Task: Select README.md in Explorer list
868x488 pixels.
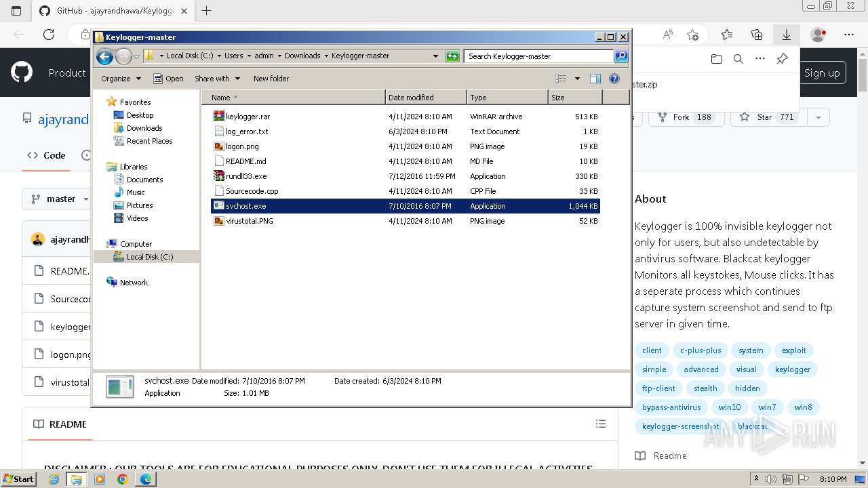Action: coord(406,161)
